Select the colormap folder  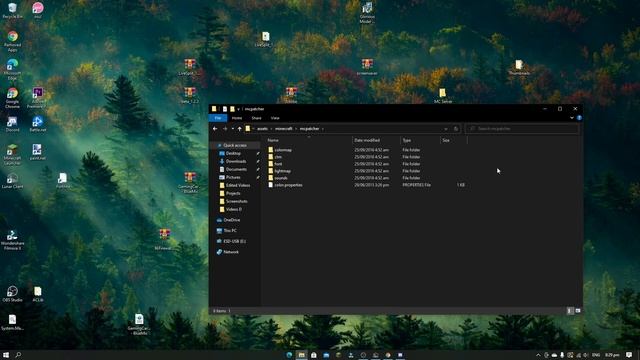coord(283,150)
